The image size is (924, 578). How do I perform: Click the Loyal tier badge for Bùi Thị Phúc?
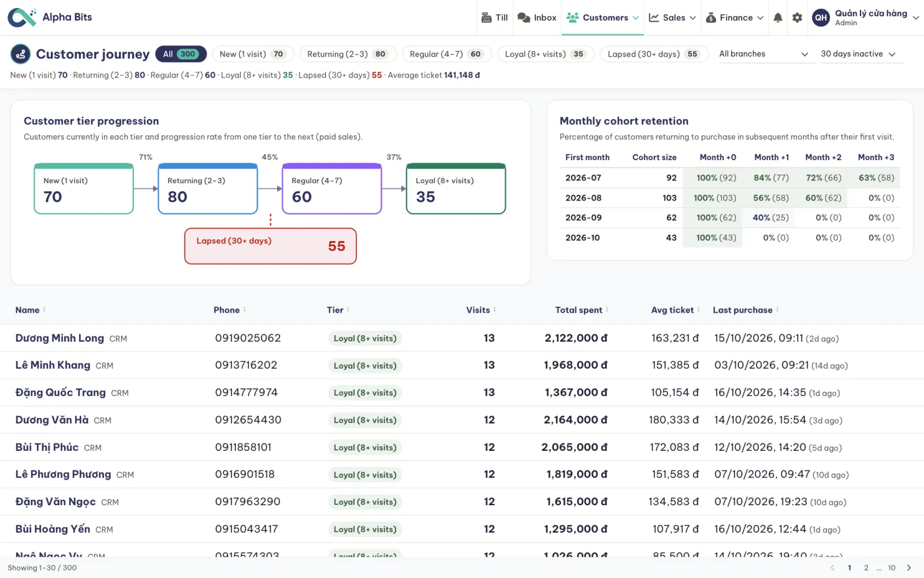[365, 447]
